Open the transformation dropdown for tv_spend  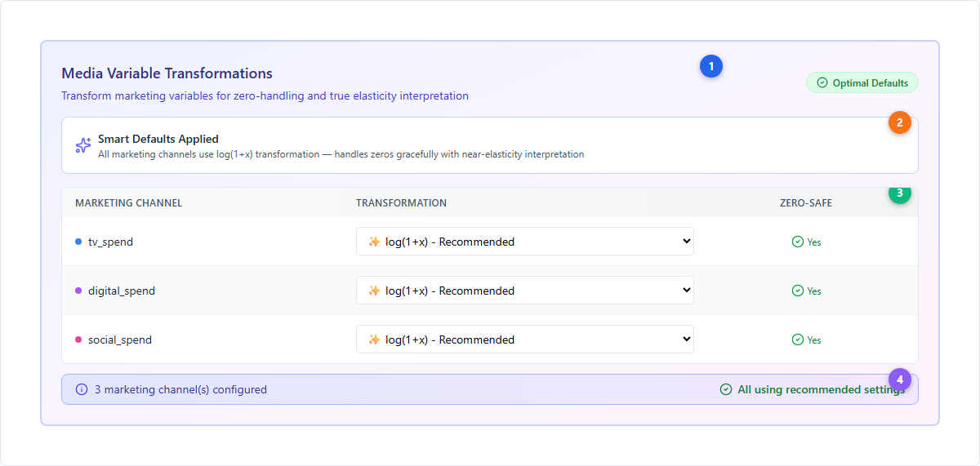coord(525,242)
